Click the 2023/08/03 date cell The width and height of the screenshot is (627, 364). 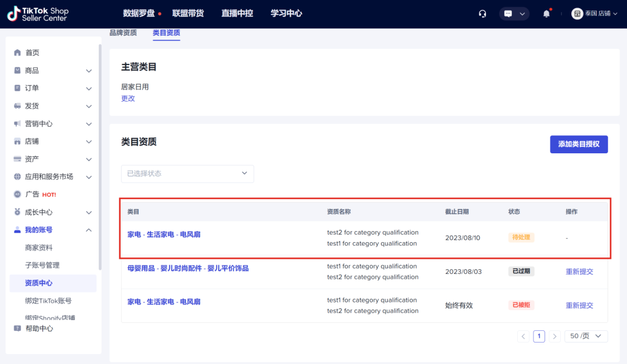463,272
